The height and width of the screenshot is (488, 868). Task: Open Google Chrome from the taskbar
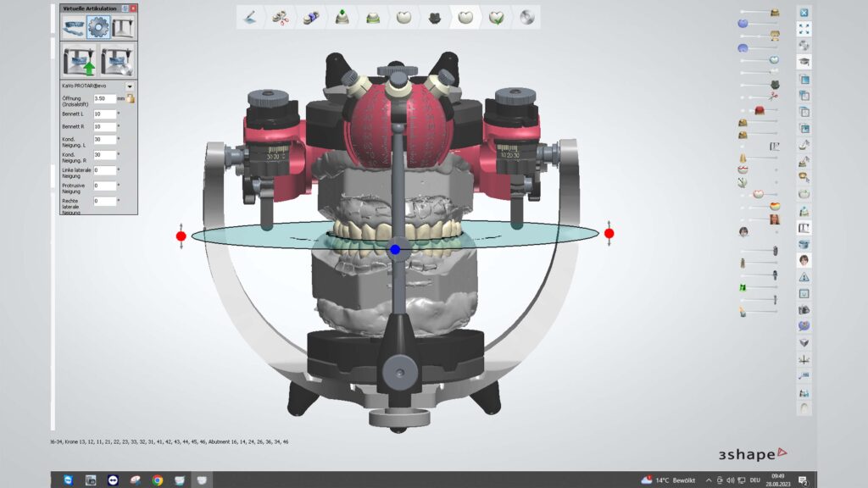point(157,480)
